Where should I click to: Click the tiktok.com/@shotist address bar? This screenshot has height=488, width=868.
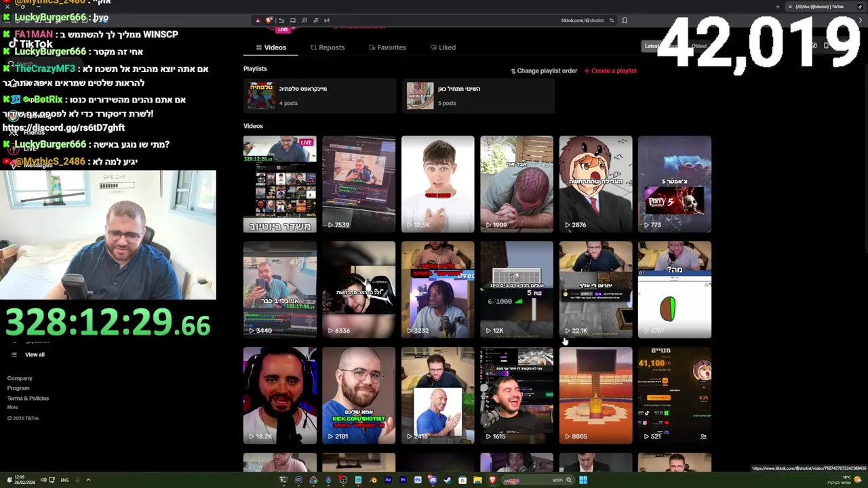[583, 20]
